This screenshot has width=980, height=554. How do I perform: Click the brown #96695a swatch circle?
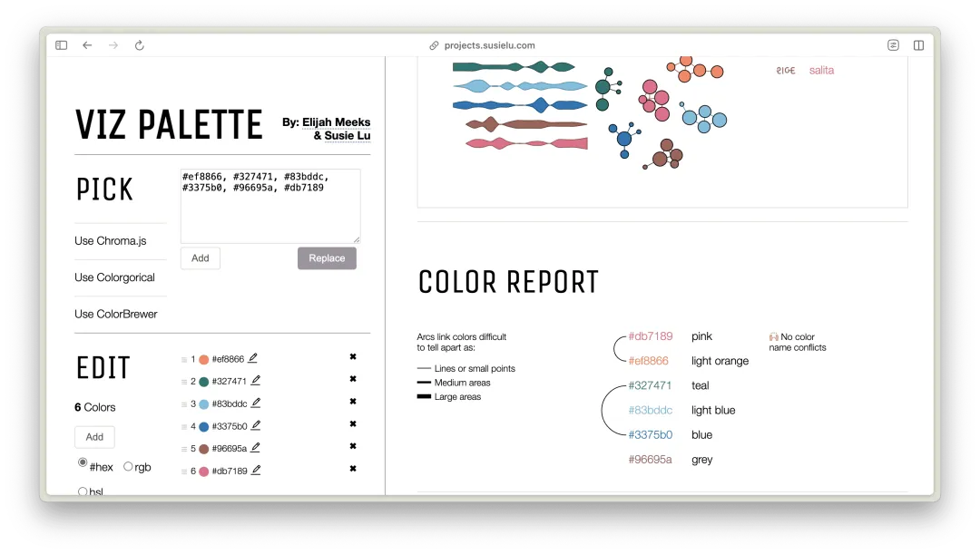pyautogui.click(x=204, y=449)
